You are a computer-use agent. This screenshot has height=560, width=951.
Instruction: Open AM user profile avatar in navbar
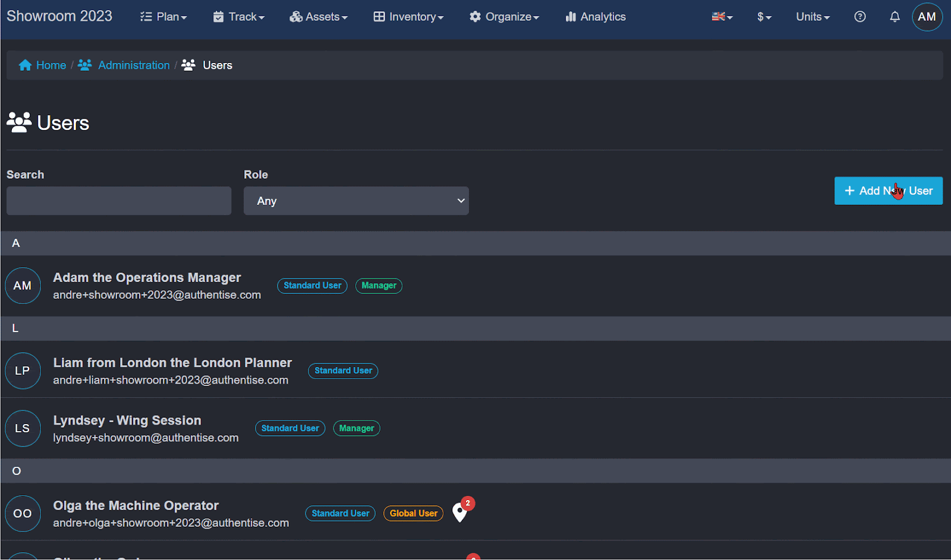point(927,17)
